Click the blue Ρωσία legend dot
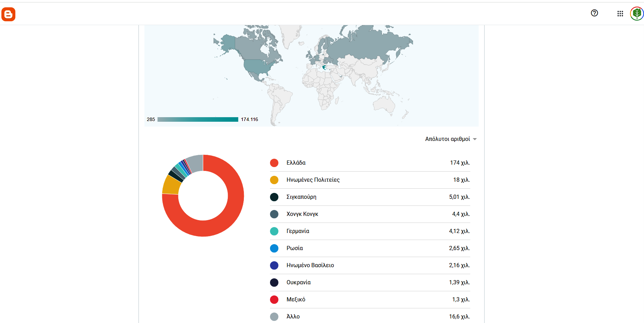This screenshot has height=323, width=644. point(274,248)
